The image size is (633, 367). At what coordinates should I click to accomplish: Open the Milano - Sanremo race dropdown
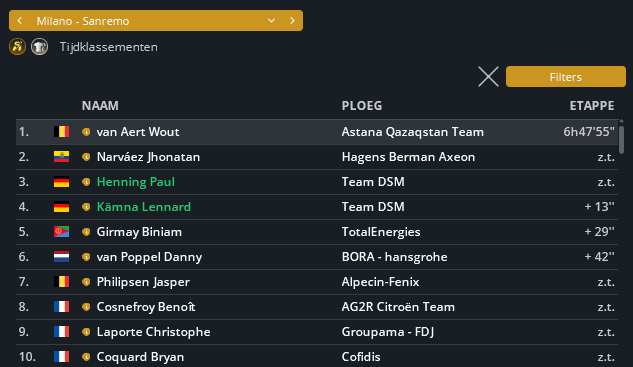[x=156, y=21]
